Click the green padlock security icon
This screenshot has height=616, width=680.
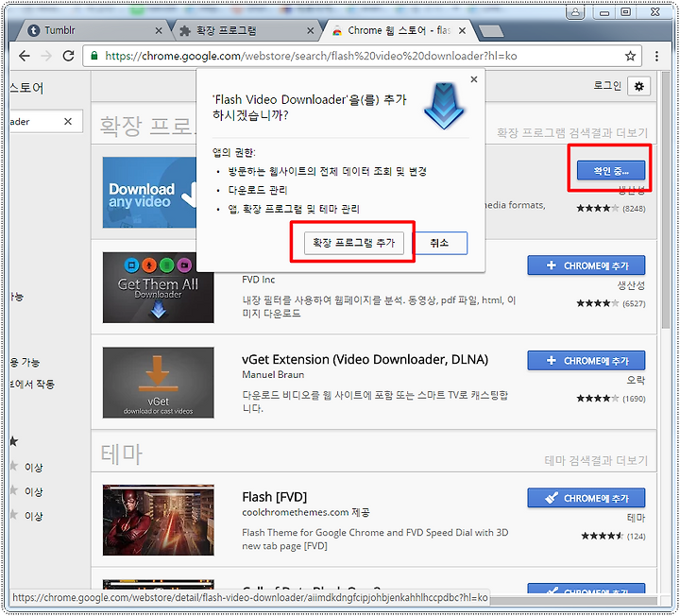pyautogui.click(x=94, y=56)
